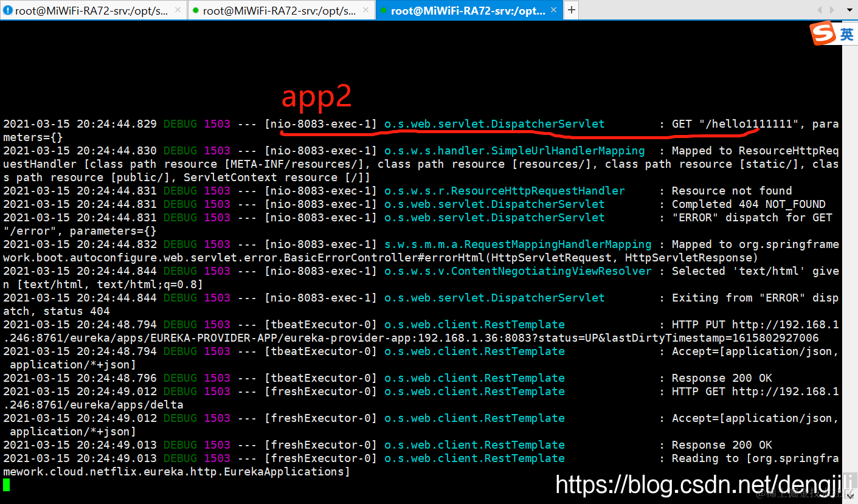Close the active blue session tab

[x=553, y=10]
